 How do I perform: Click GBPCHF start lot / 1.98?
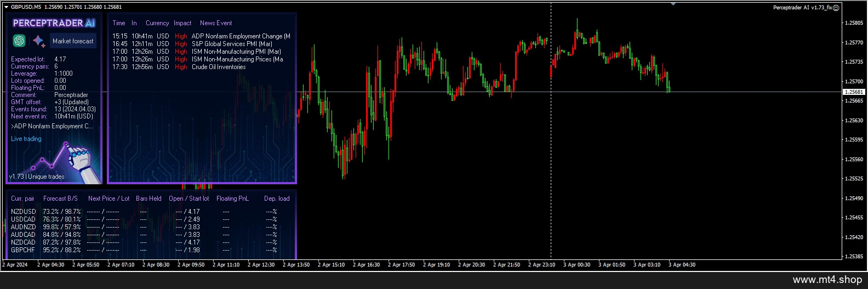(x=192, y=250)
